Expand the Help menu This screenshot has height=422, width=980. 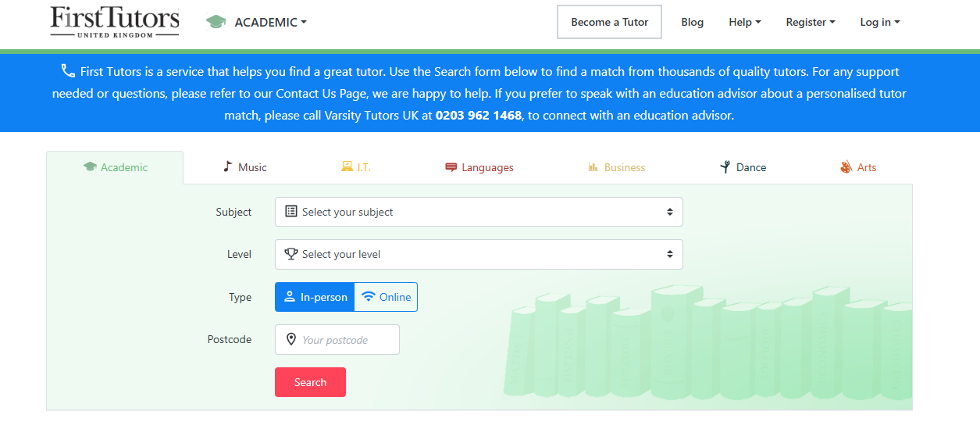pos(744,22)
